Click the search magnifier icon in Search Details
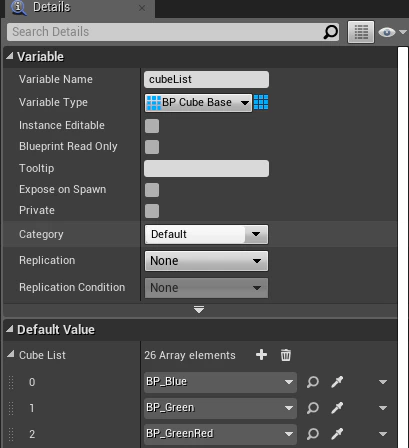This screenshot has height=448, width=409. tap(331, 32)
